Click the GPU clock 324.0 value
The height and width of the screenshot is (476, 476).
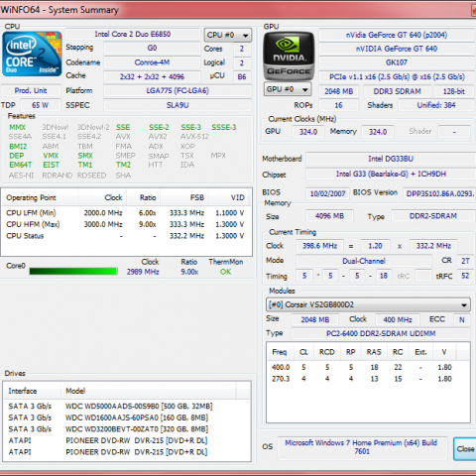click(308, 132)
